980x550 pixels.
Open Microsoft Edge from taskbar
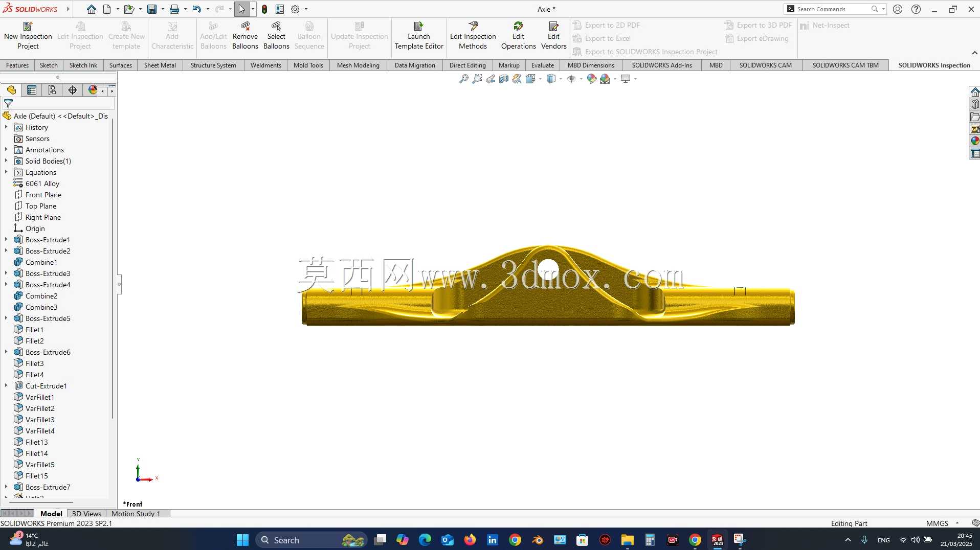(425, 540)
